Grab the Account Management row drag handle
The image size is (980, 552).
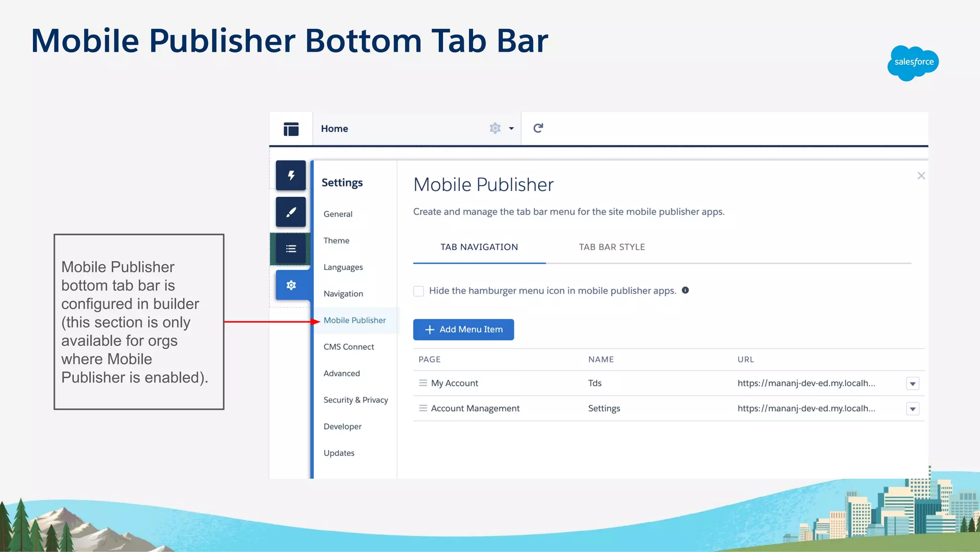point(423,408)
